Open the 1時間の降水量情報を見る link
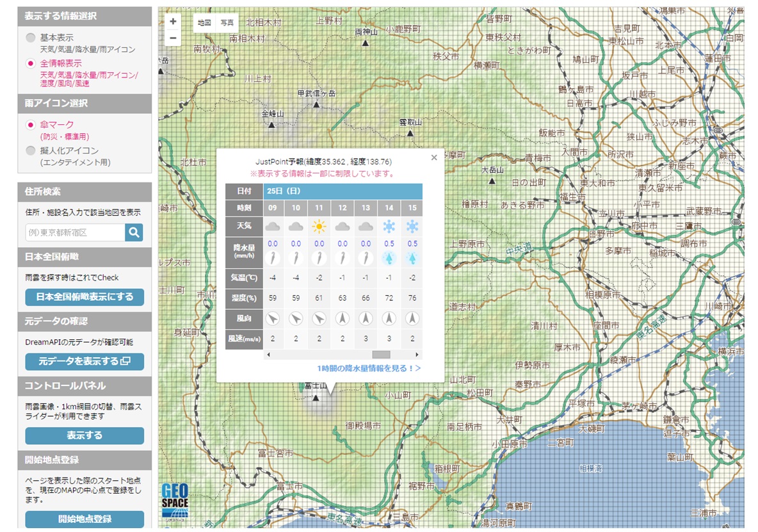The width and height of the screenshot is (758, 532). pos(369,368)
